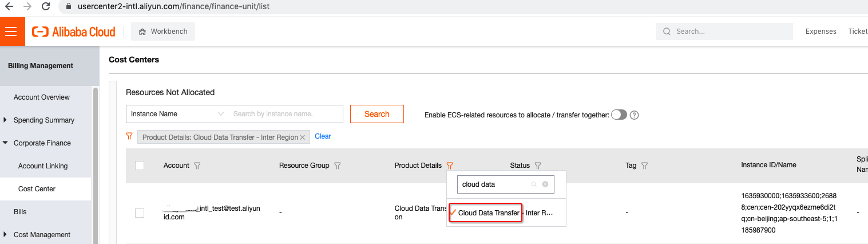Click the orange Search button

tap(377, 114)
